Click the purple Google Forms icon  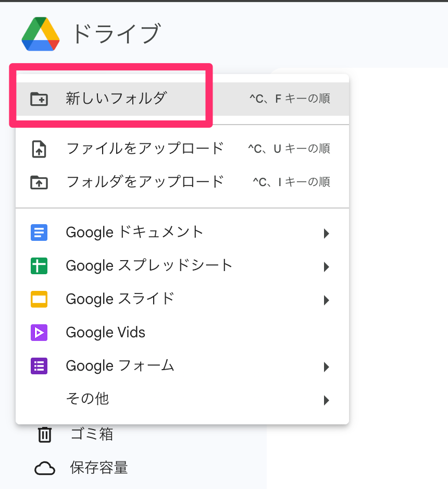click(39, 366)
